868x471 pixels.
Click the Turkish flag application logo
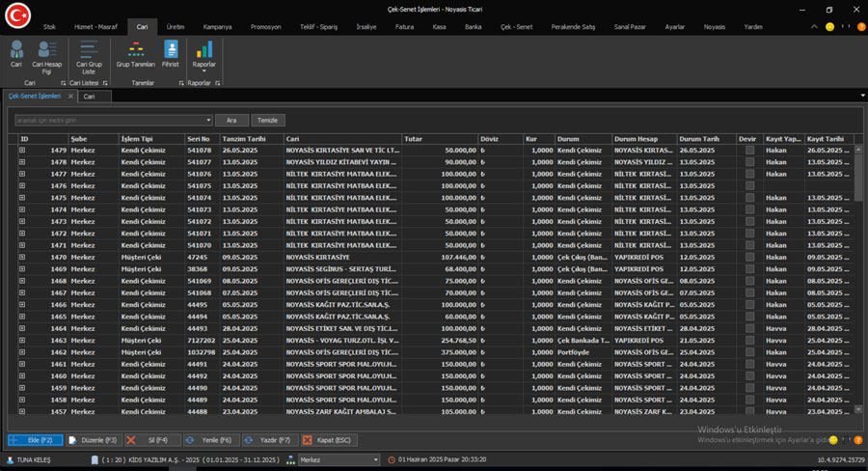17,15
